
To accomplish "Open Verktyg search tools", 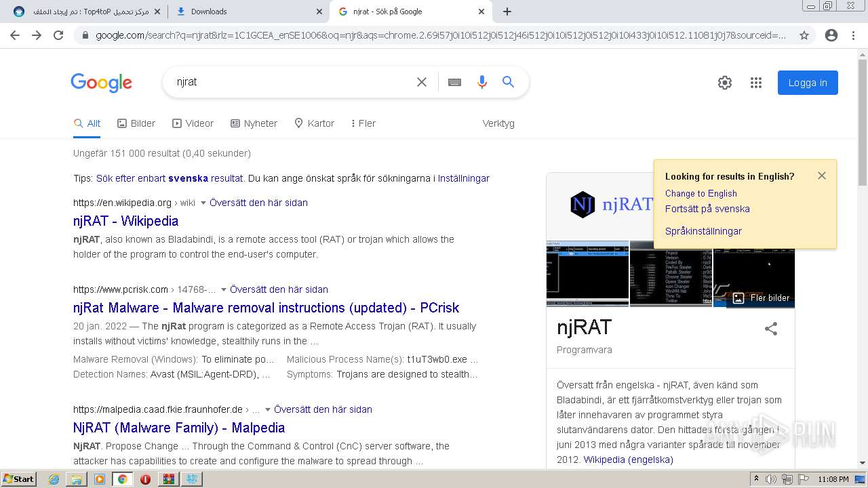I will click(498, 123).
